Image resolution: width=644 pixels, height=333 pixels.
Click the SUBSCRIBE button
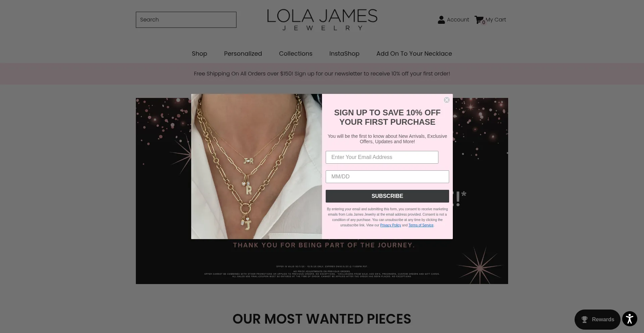coord(387,196)
